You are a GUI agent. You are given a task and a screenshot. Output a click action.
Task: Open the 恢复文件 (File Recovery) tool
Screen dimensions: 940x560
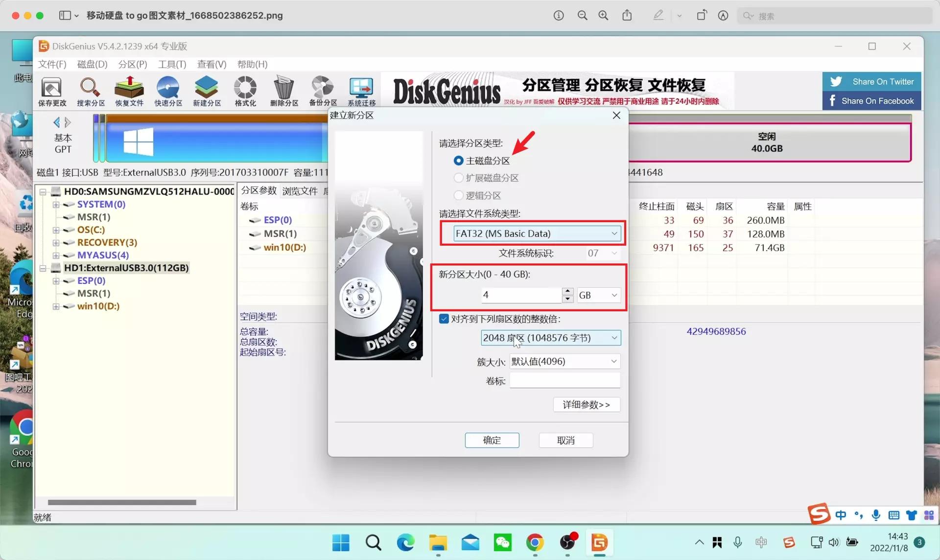(129, 91)
